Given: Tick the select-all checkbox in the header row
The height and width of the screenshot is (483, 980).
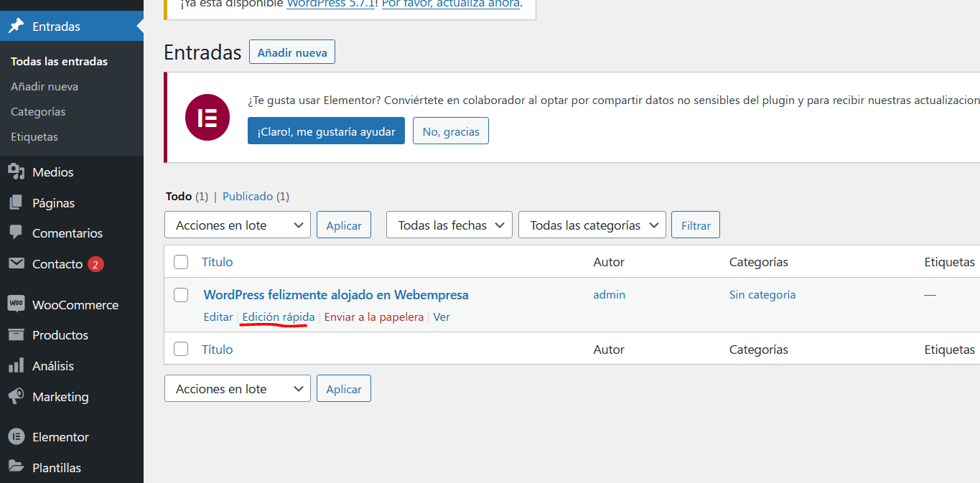Looking at the screenshot, I should coord(181,262).
